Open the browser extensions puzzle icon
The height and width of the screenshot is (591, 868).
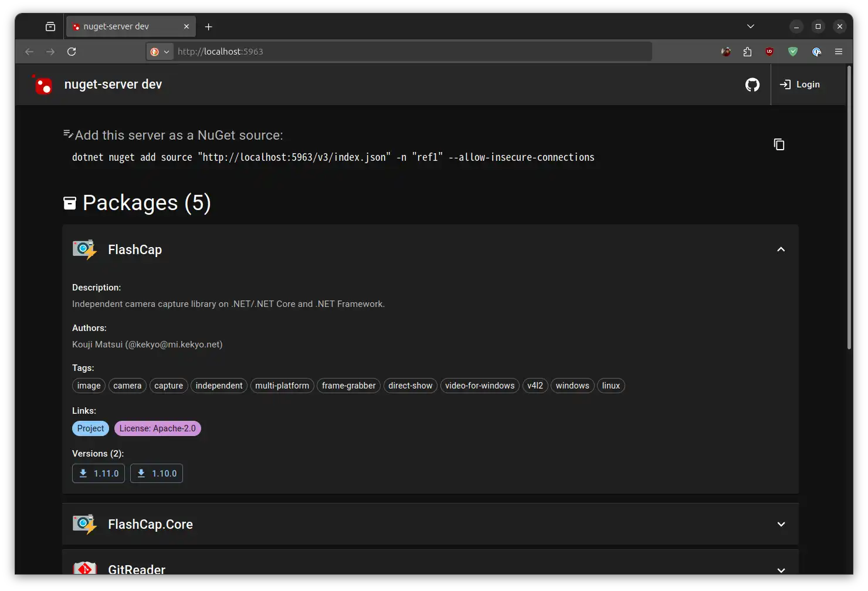(747, 52)
